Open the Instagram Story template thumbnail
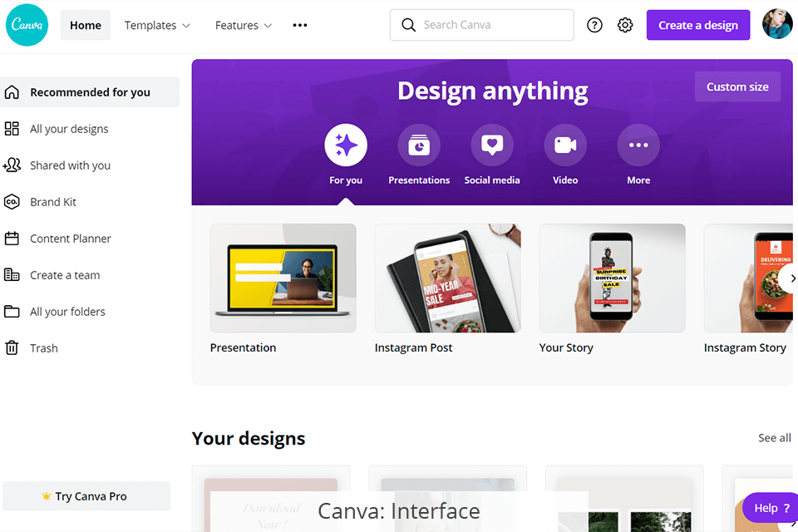 click(x=748, y=278)
